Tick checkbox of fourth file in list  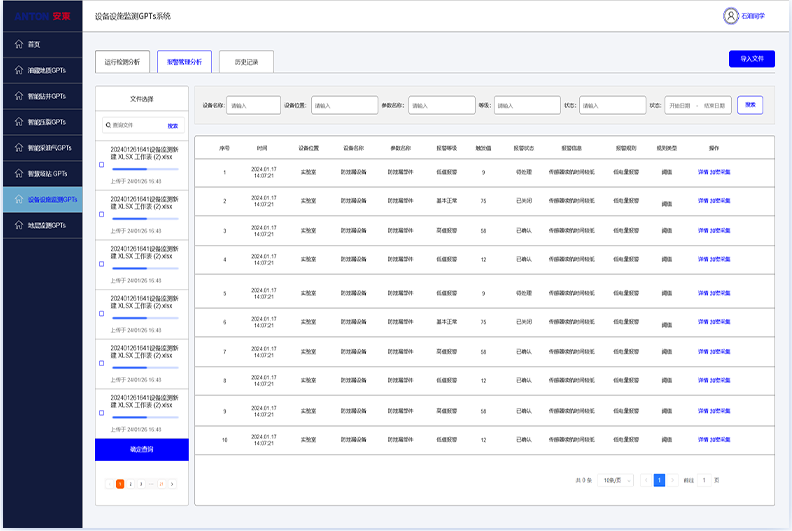pos(102,314)
